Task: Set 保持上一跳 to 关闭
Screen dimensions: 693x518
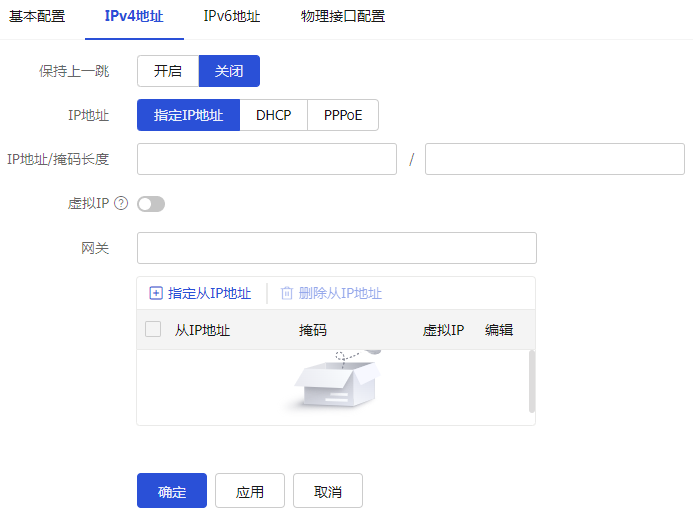Action: coord(229,71)
